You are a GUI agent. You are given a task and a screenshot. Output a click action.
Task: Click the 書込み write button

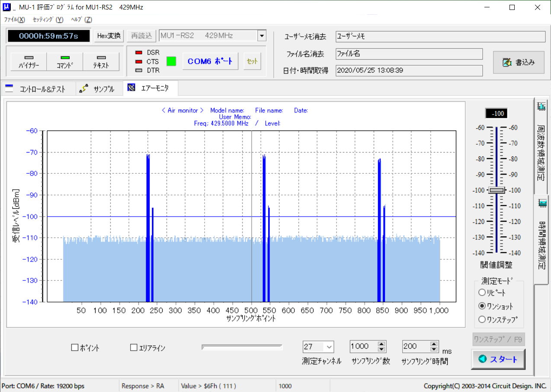point(519,62)
